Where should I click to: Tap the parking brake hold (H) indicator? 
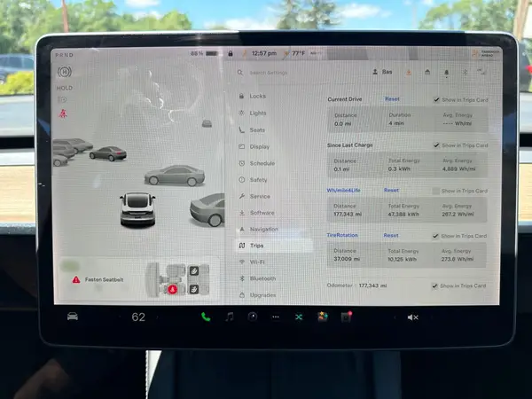[65, 72]
